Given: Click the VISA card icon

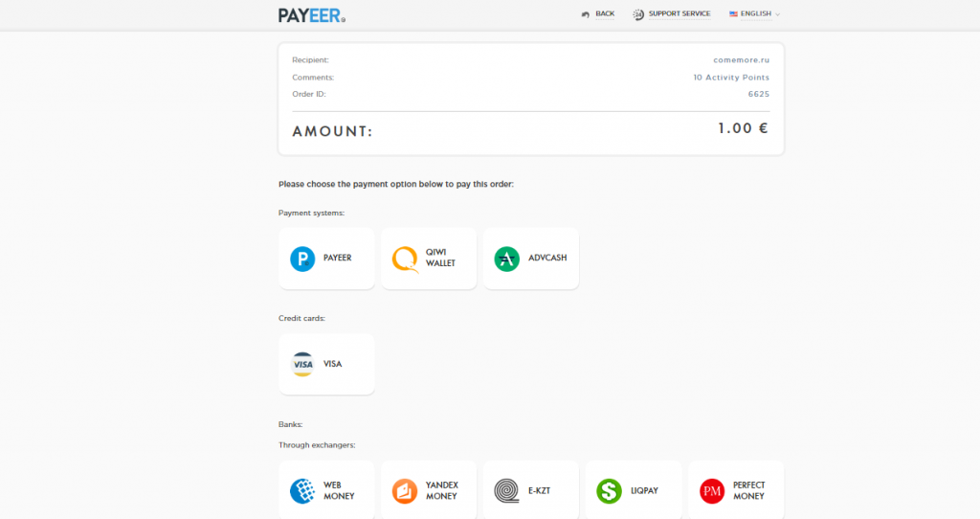Looking at the screenshot, I should point(302,364).
